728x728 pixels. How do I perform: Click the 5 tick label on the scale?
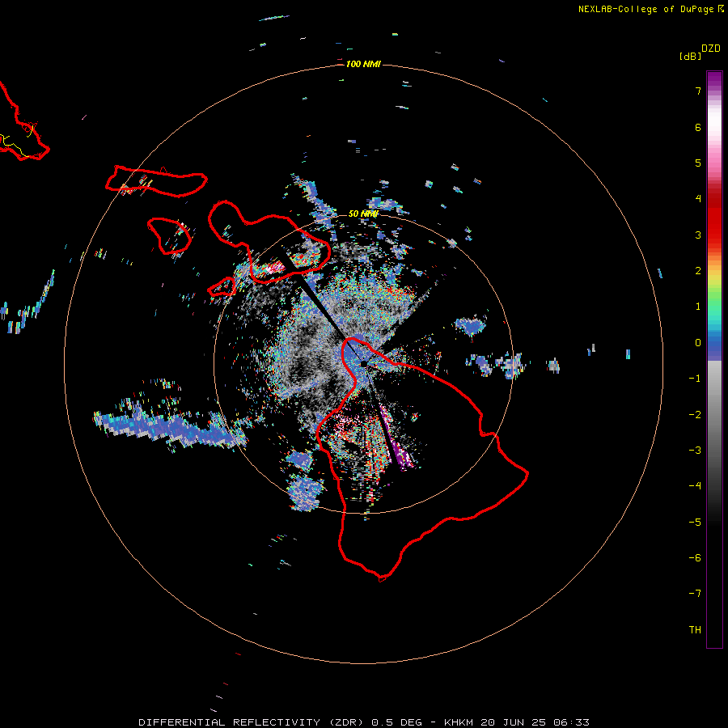click(698, 163)
